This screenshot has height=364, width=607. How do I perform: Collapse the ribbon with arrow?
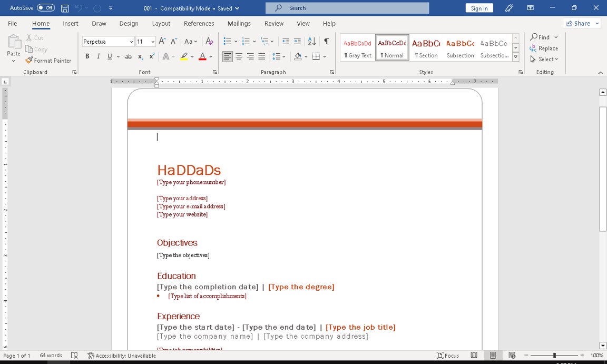[601, 72]
